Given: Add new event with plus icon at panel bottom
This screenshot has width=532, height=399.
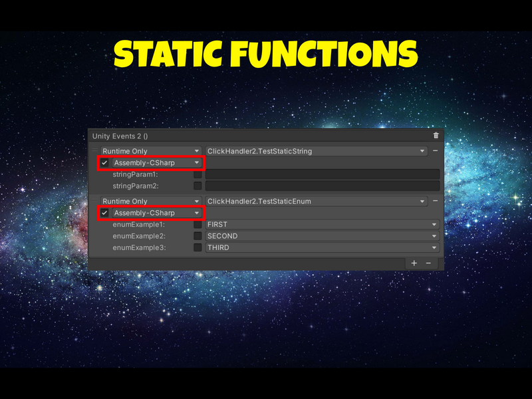Looking at the screenshot, I should [414, 263].
